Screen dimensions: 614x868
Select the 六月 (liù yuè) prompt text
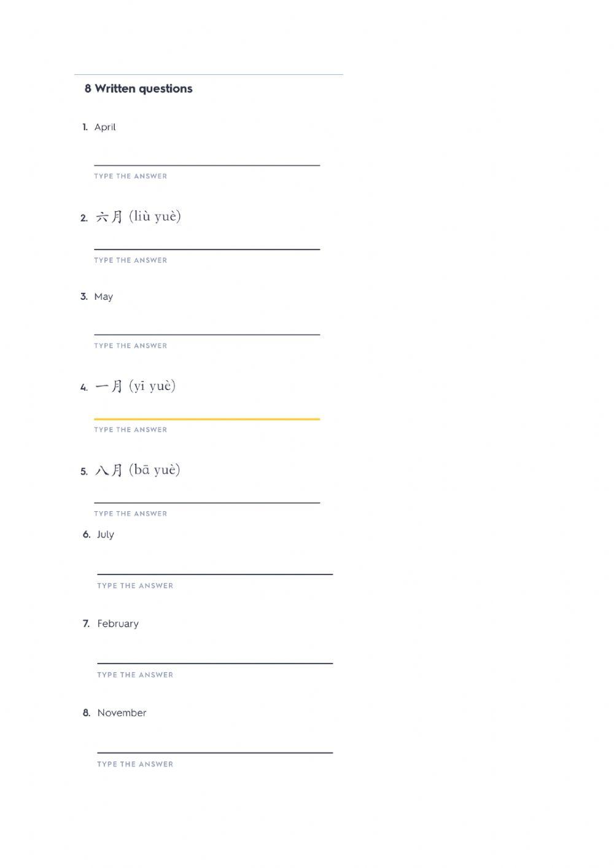tap(138, 217)
